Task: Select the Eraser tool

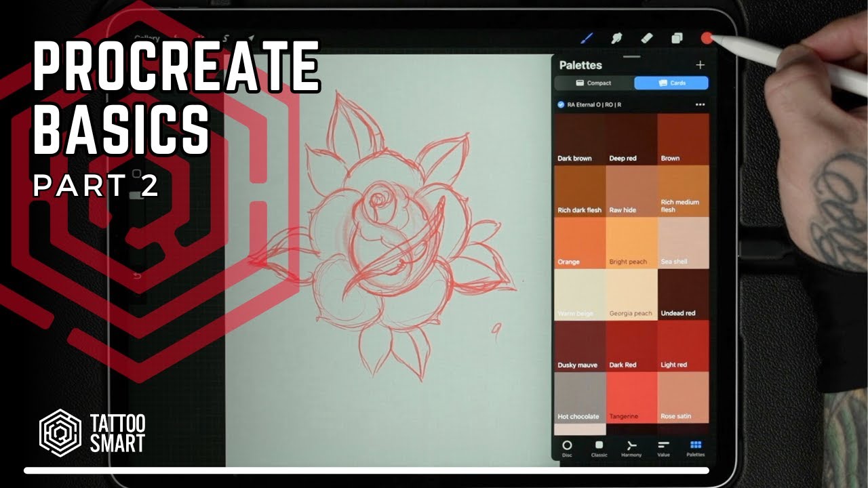Action: click(x=647, y=38)
